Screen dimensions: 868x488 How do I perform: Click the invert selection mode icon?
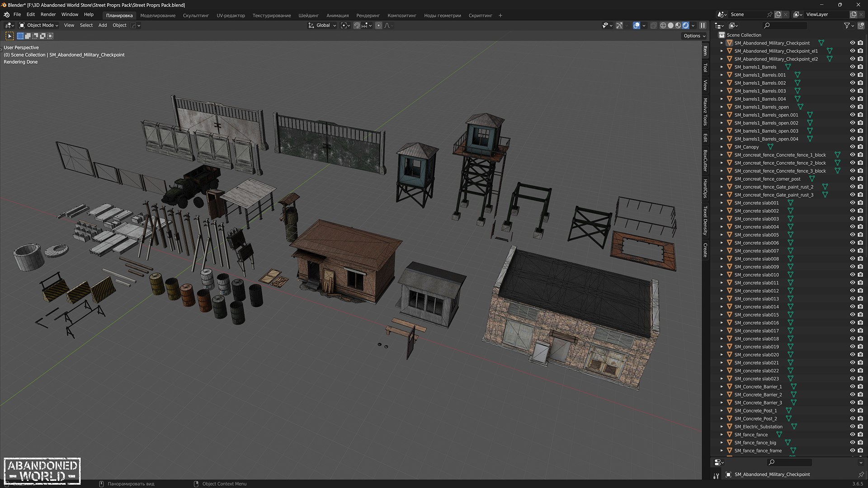43,36
